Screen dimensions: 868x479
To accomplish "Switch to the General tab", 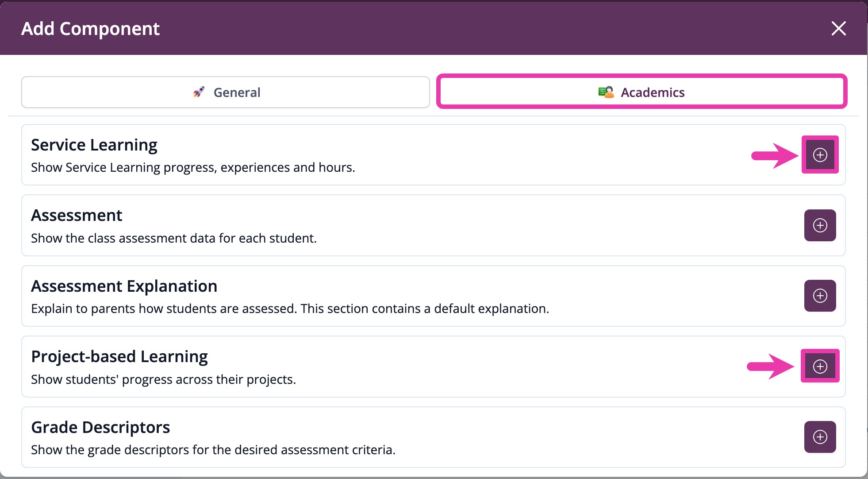I will (226, 92).
